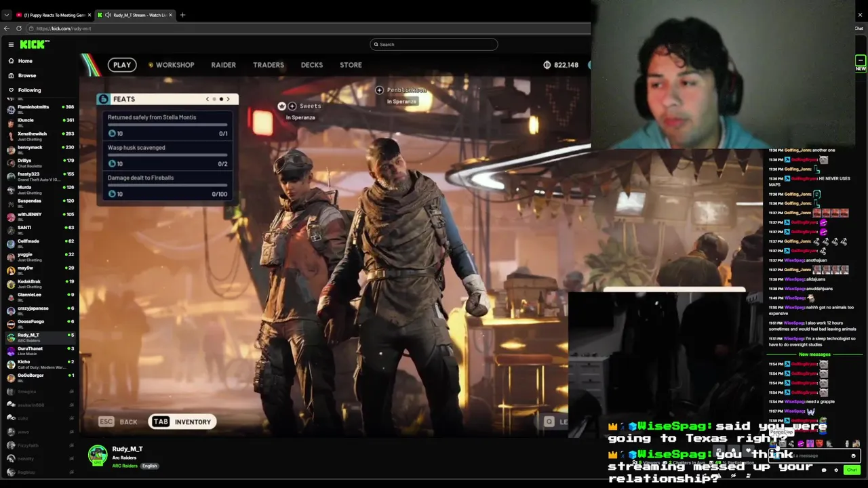
Task: Click the 822.148 coin balance
Action: (561, 65)
